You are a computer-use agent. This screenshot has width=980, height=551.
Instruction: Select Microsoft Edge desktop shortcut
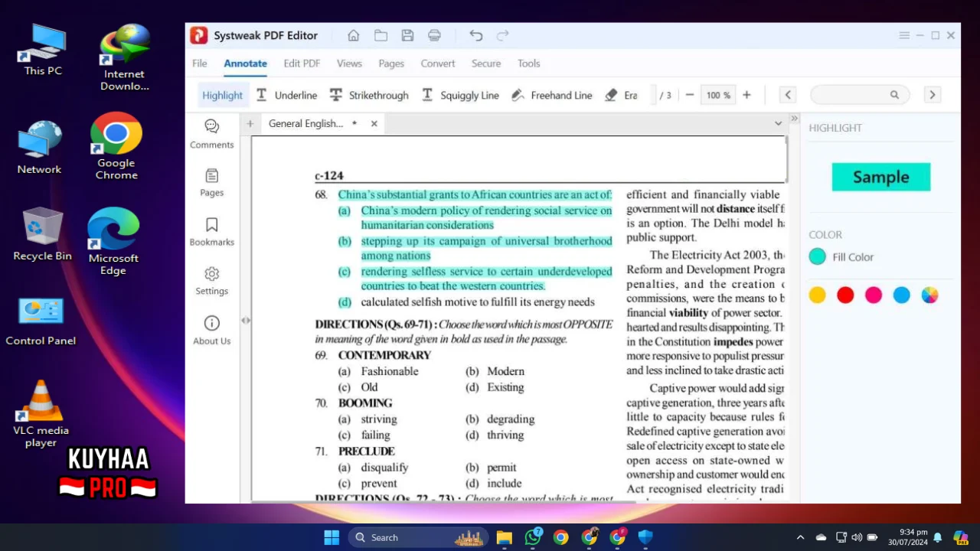click(113, 241)
